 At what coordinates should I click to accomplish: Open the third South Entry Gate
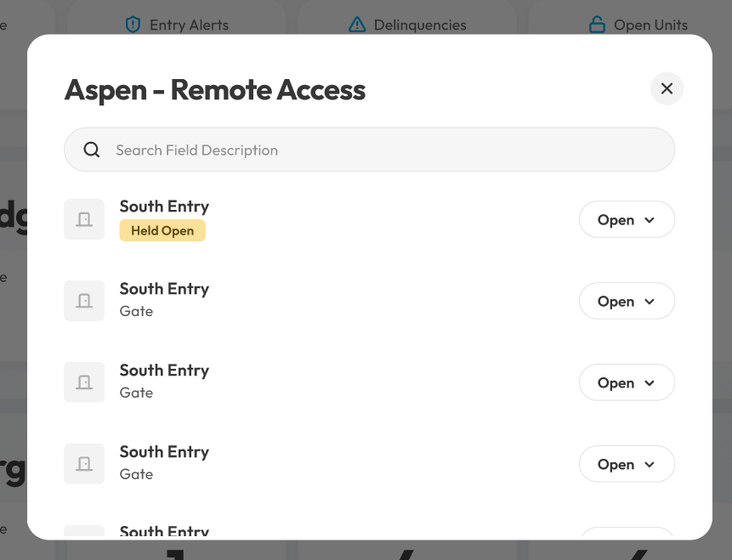[616, 464]
